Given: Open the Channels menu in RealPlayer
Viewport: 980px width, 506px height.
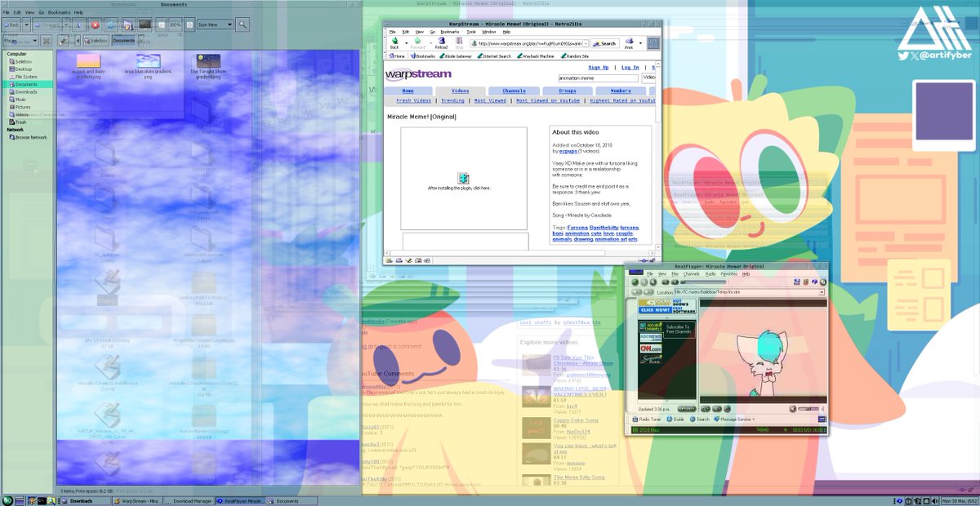Looking at the screenshot, I should pyautogui.click(x=691, y=273).
